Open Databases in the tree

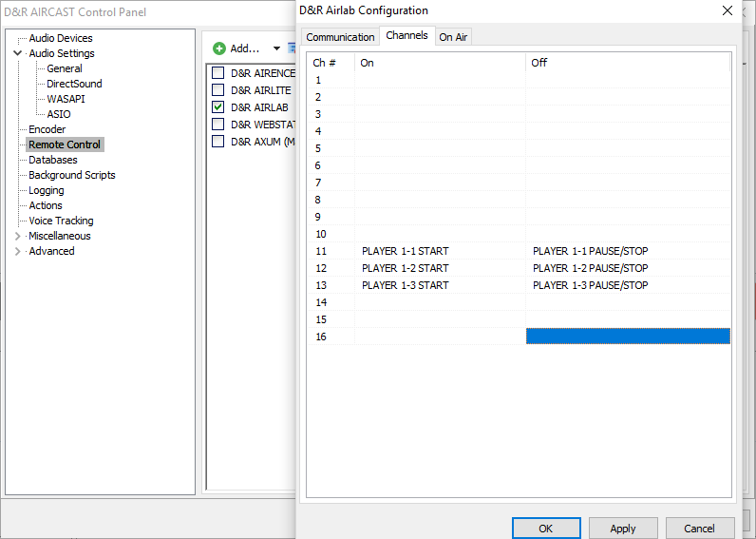tap(52, 160)
